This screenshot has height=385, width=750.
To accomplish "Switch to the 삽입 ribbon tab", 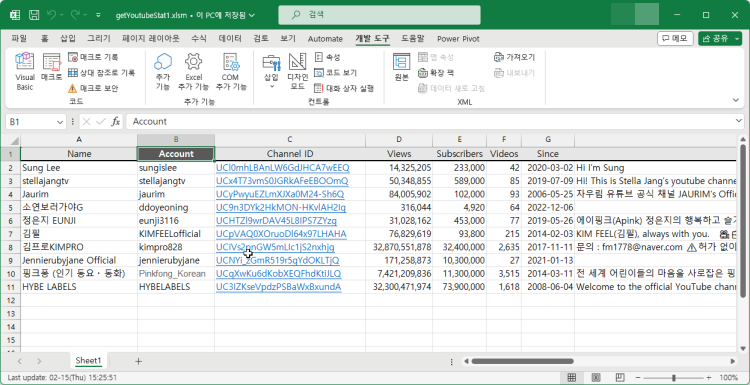I will 67,39.
